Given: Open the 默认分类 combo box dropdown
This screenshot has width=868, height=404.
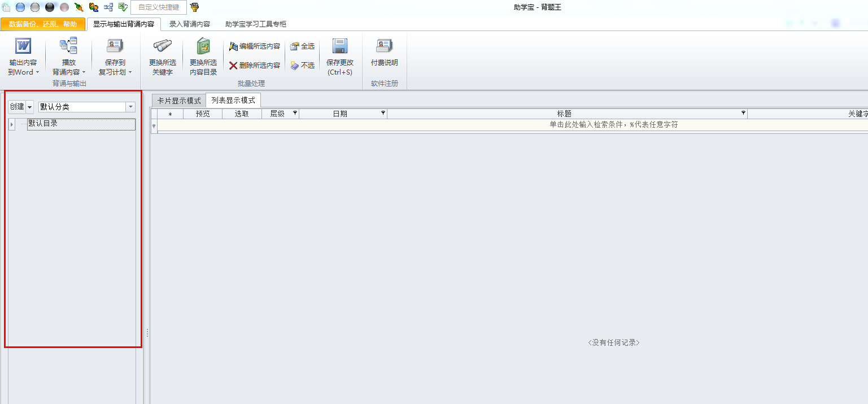Looking at the screenshot, I should [x=130, y=107].
